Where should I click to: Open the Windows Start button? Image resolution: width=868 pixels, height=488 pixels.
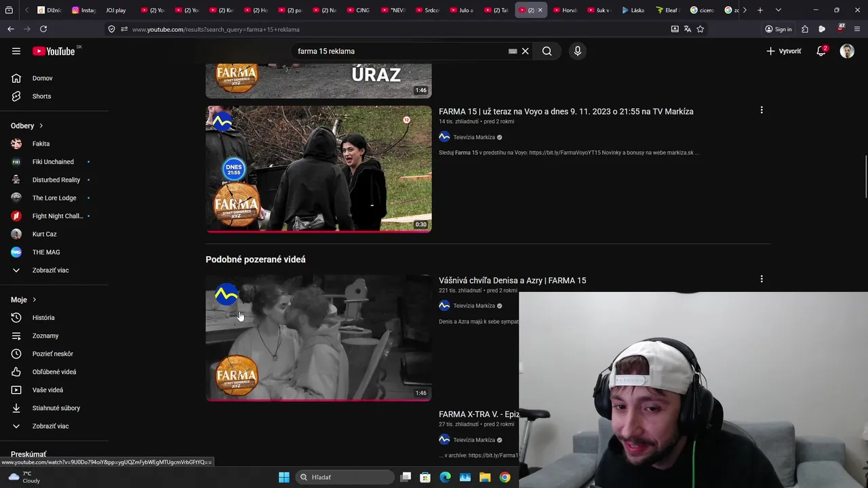284,477
